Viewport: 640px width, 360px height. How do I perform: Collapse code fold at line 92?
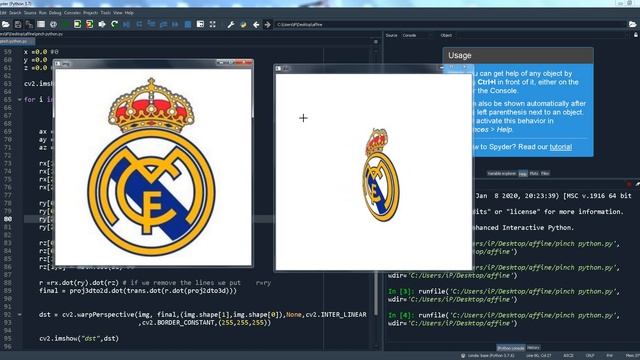[19, 315]
